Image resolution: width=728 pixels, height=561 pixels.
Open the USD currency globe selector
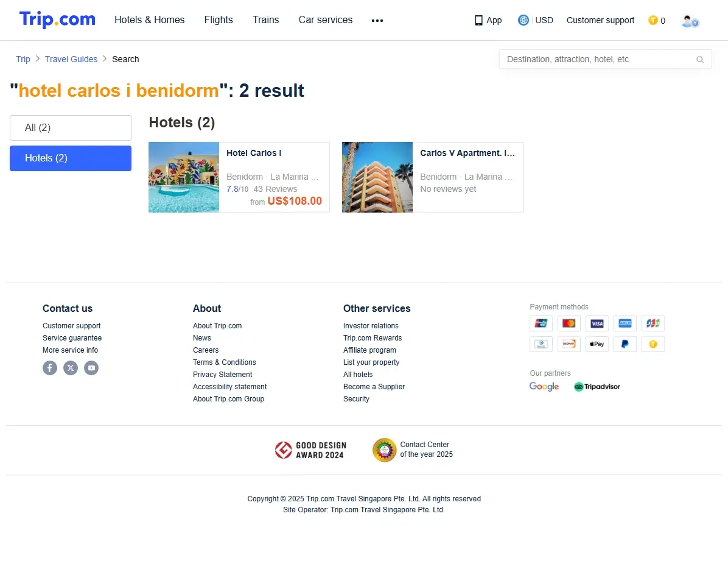523,20
